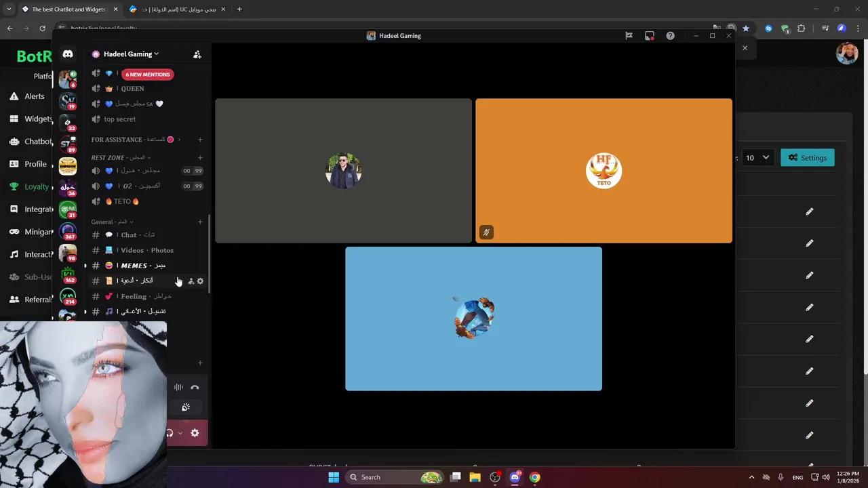Open BotRix profile avatar at top right
Viewport: 868px width, 488px height.
(x=847, y=54)
